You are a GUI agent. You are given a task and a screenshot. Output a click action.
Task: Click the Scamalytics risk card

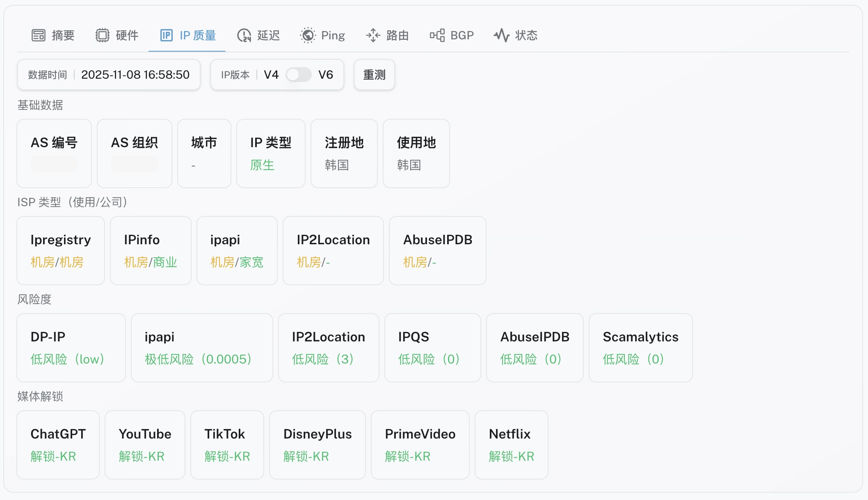tap(640, 348)
